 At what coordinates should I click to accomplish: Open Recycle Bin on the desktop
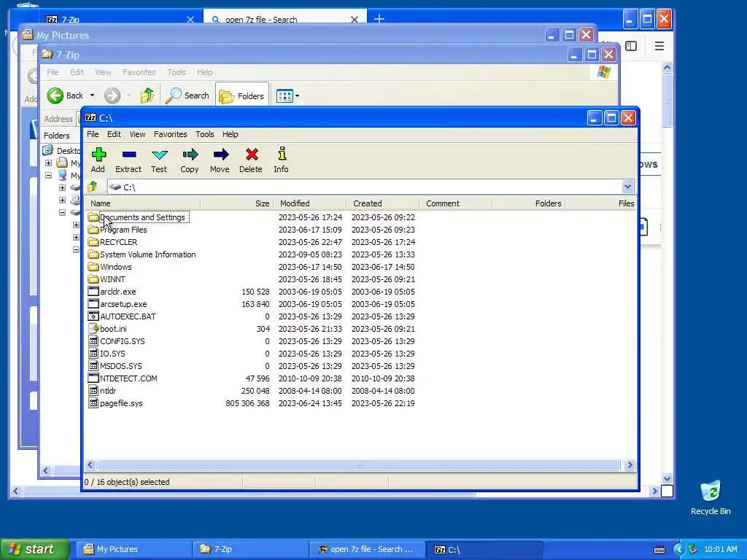tap(711, 497)
